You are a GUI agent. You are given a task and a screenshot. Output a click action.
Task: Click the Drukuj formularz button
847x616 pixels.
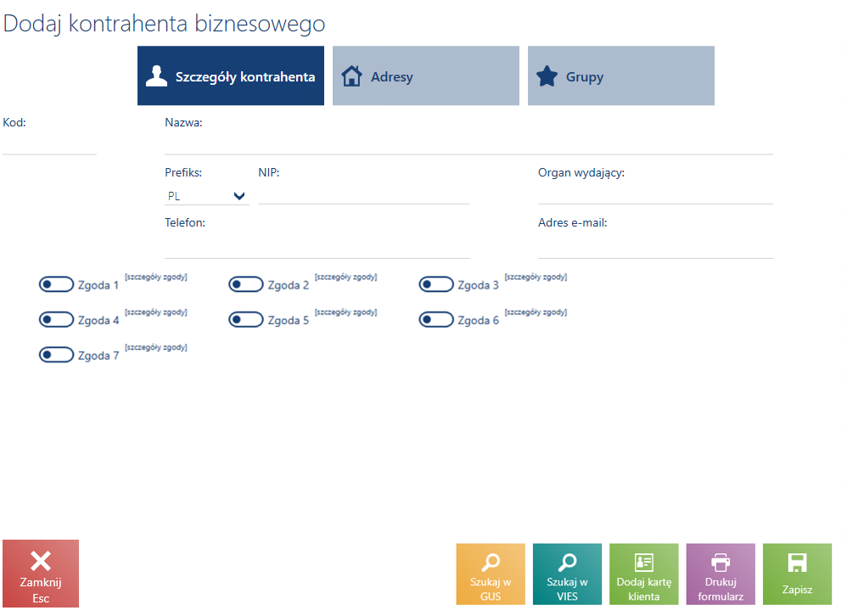(x=721, y=574)
